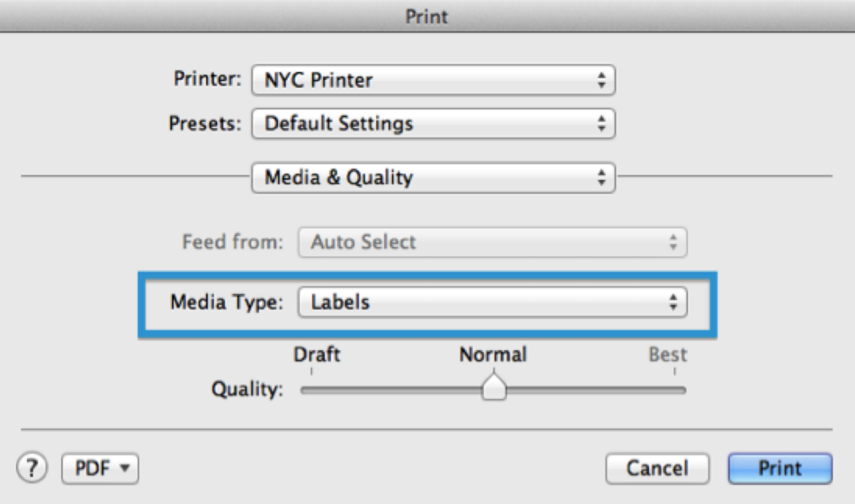Expand the Default Settings presets dropdown
Viewport: 855px width, 504px height.
tap(433, 124)
